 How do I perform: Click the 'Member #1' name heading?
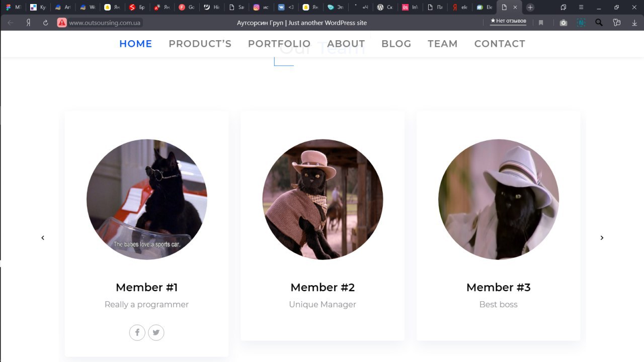[146, 288]
